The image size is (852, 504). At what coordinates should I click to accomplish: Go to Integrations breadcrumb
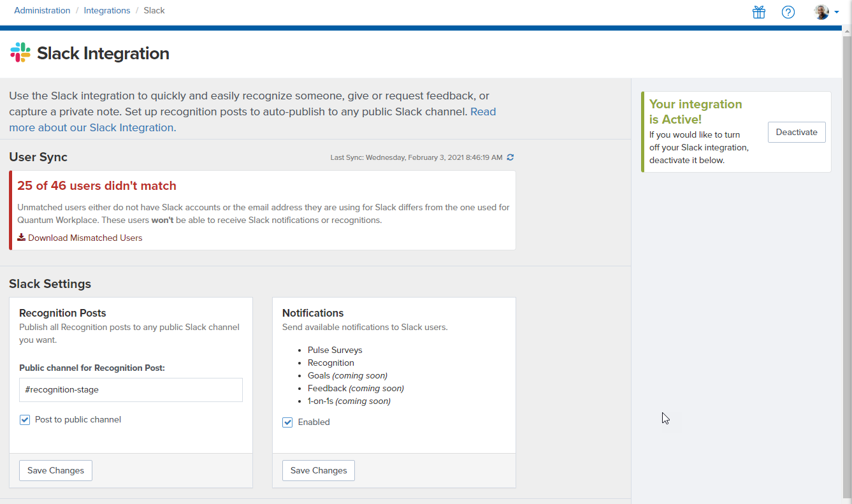point(107,10)
